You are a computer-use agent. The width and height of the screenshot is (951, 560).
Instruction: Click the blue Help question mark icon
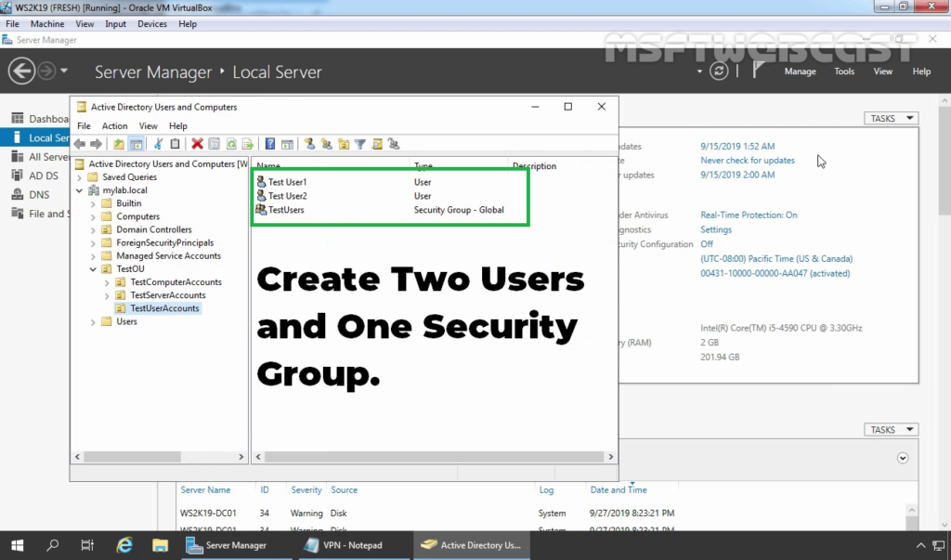(x=270, y=144)
